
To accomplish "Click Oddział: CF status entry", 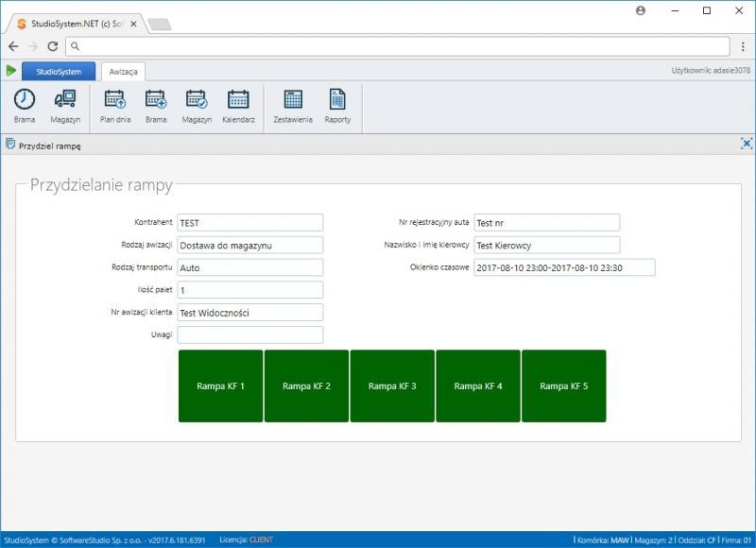I will 697,540.
